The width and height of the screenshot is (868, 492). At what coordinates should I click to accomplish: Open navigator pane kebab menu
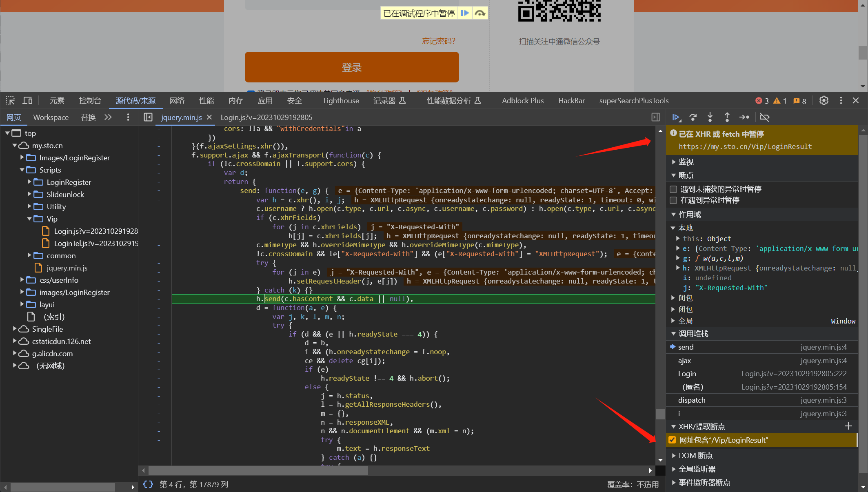pyautogui.click(x=128, y=117)
